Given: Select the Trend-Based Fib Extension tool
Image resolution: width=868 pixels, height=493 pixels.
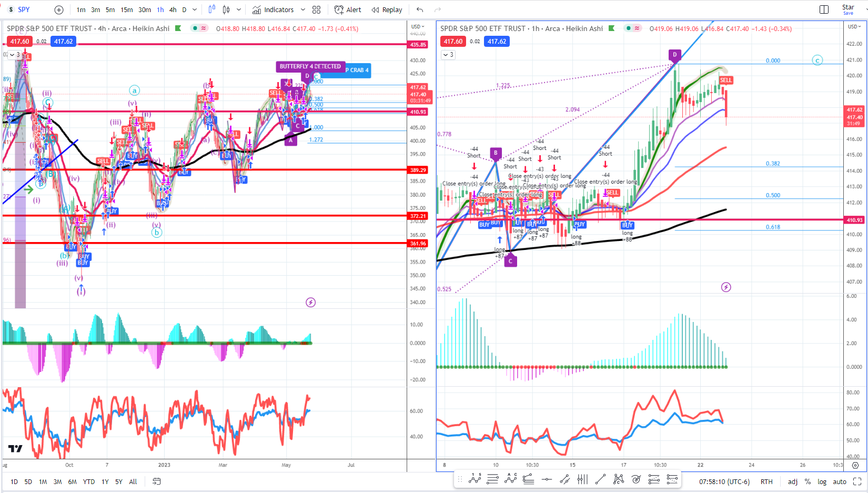Looking at the screenshot, I should pos(529,479).
